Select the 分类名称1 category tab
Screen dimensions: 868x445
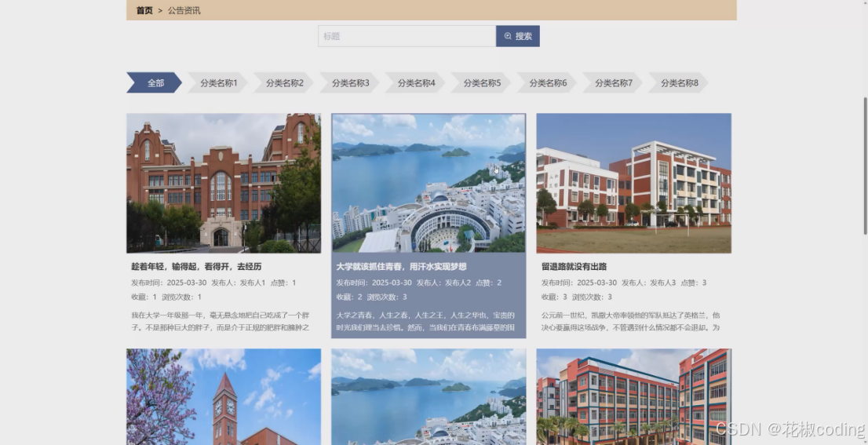pos(217,82)
